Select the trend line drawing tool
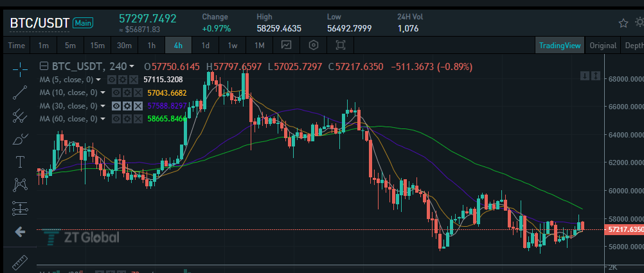This screenshot has height=273, width=644. click(20, 92)
